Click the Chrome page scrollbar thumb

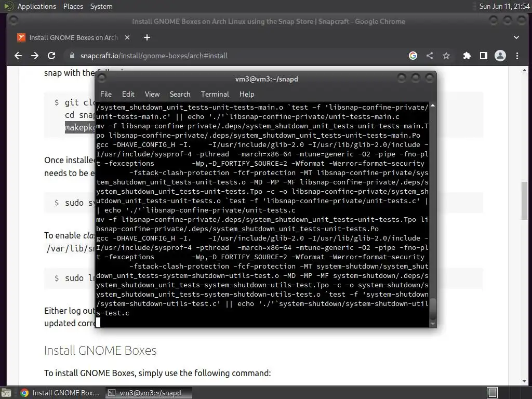click(525, 201)
